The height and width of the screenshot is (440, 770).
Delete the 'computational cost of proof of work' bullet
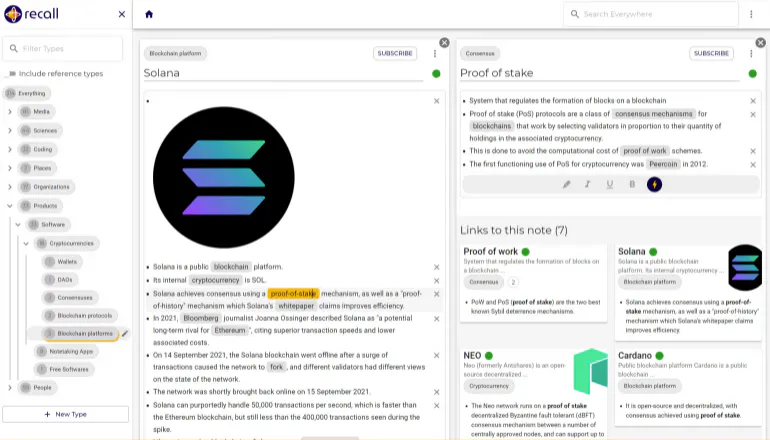pos(753,151)
